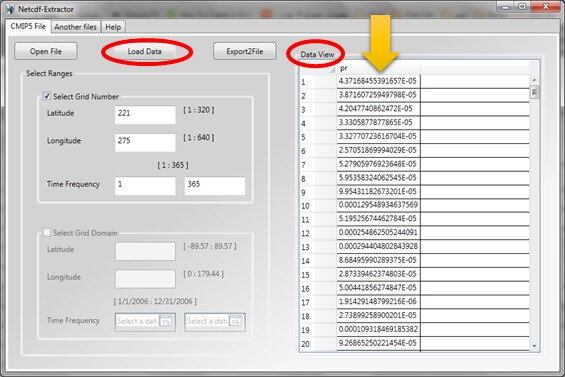
Task: Select cell 3.87160725949798E-05 in row 2
Action: (x=378, y=95)
